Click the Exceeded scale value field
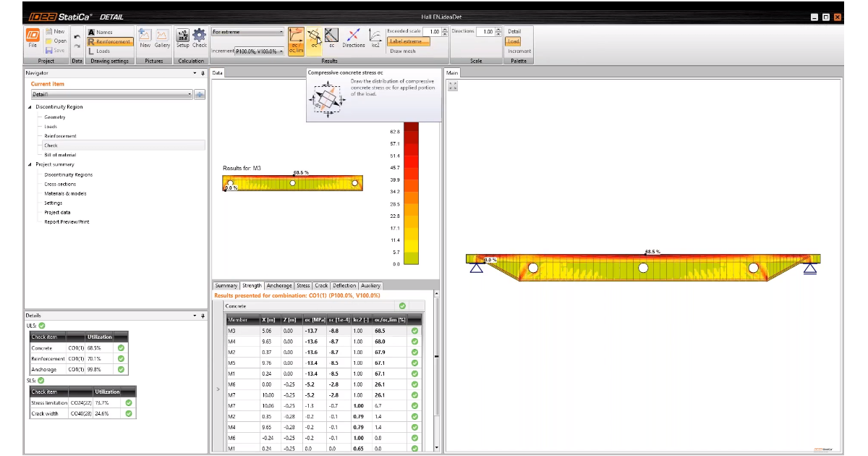The image size is (868, 456). coord(433,32)
